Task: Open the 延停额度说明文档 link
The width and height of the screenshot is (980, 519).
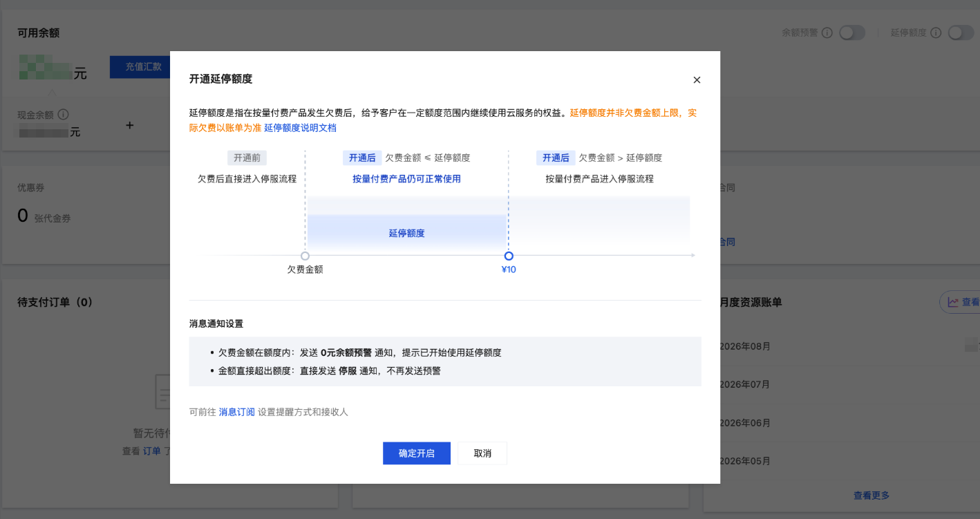Action: 300,128
